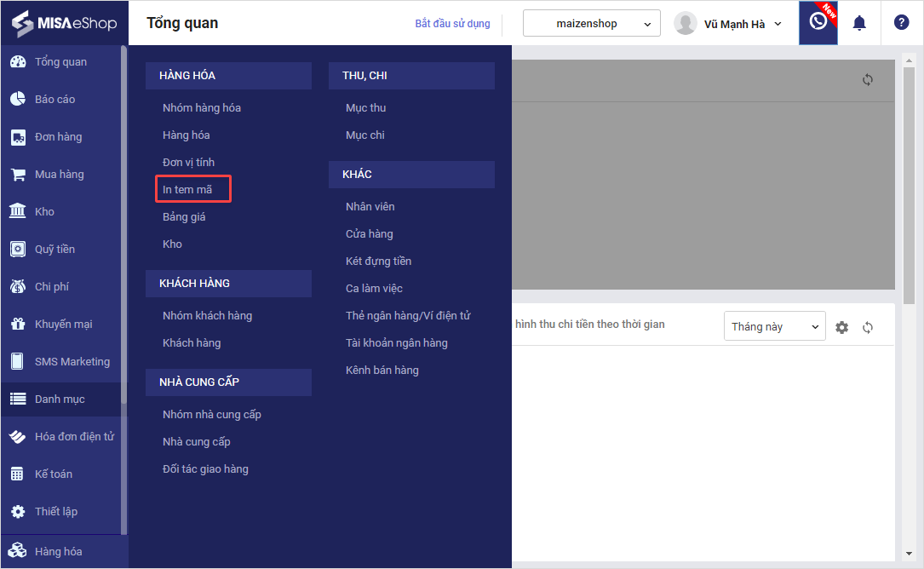Image resolution: width=924 pixels, height=569 pixels.
Task: Click the Hàng hóa boxes icon at bottom
Action: (18, 551)
